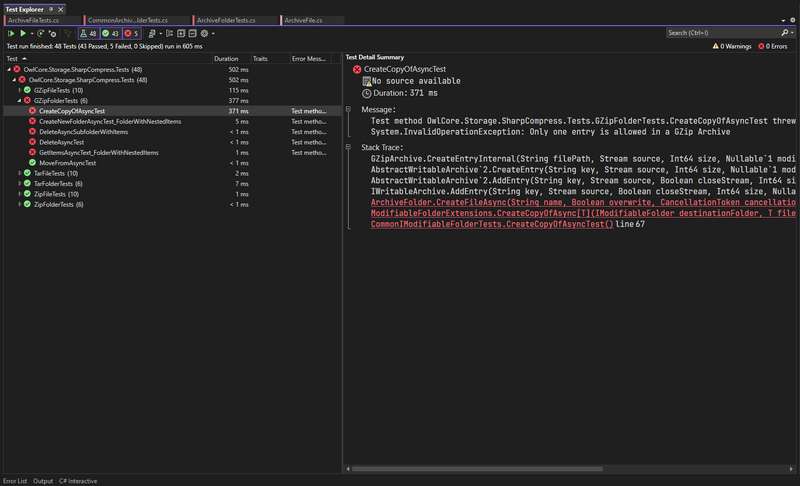Run failed tests icon
The width and height of the screenshot is (800, 486).
52,33
